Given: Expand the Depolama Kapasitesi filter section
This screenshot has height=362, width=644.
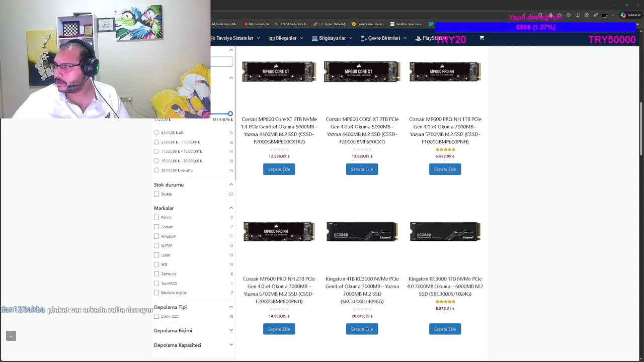Looking at the screenshot, I should 231,345.
